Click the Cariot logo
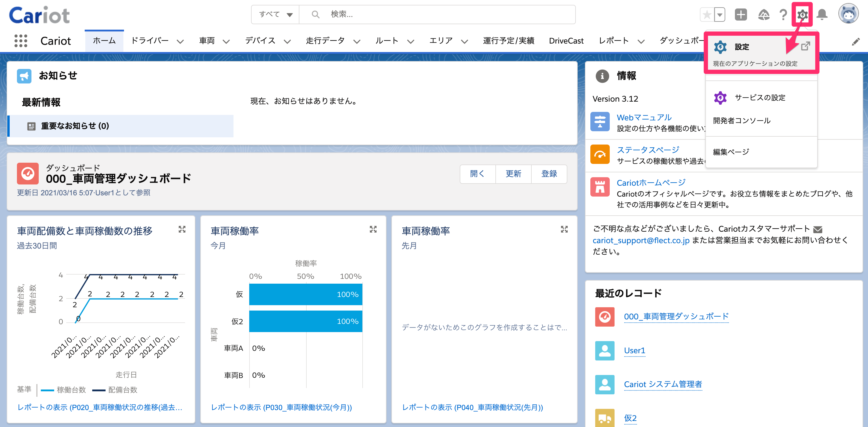 coord(39,15)
